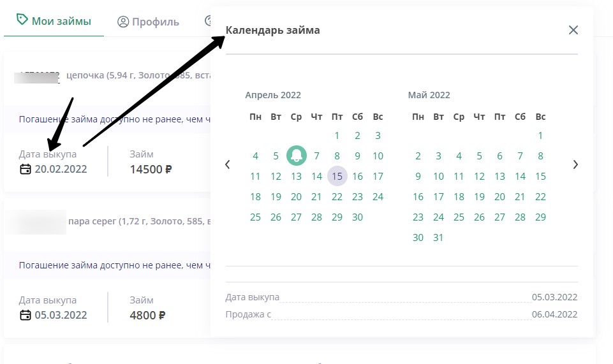Select April 1 in the calendar

pos(337,135)
